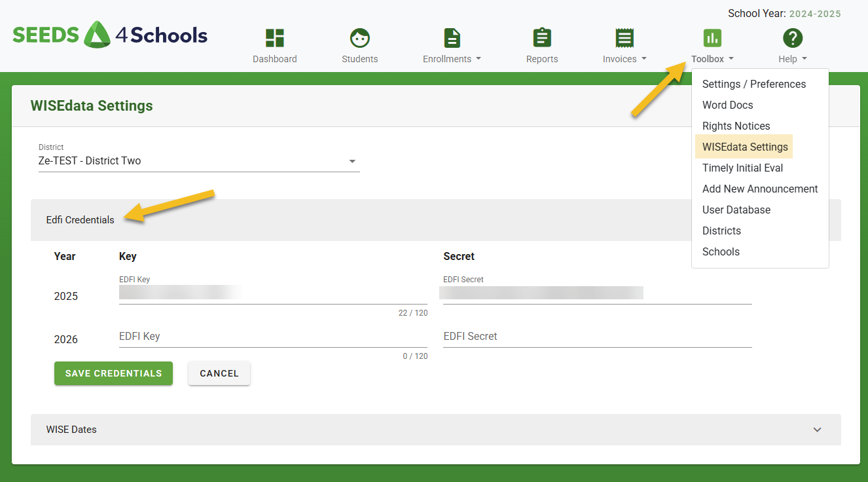868x482 pixels.
Task: Click the Students nav label
Action: click(x=360, y=59)
